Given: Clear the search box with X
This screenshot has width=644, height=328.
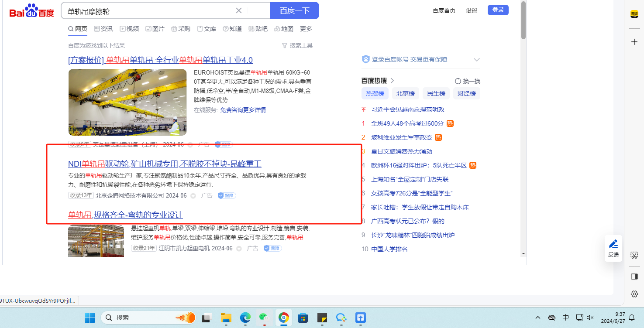Looking at the screenshot, I should tap(239, 10).
